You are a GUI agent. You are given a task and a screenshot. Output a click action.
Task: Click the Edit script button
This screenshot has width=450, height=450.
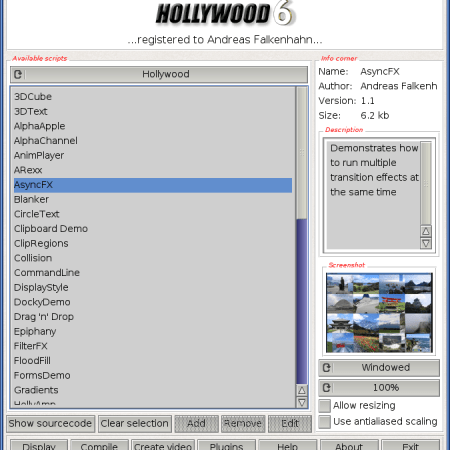[290, 424]
